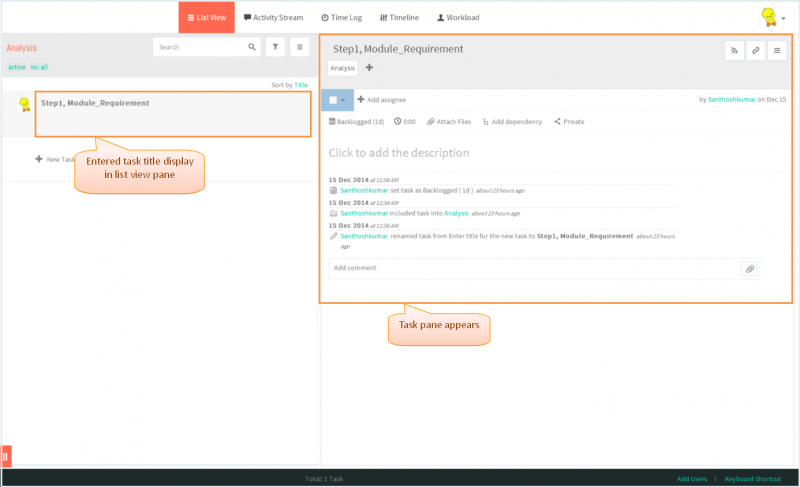Change sort order via Title link
The height and width of the screenshot is (487, 800).
pyautogui.click(x=301, y=85)
